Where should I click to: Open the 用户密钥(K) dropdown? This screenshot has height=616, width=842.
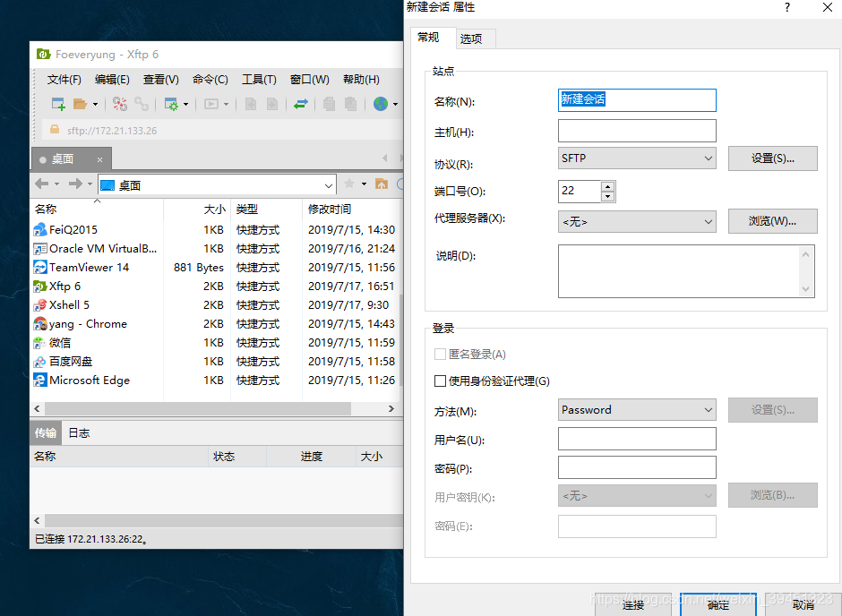637,496
